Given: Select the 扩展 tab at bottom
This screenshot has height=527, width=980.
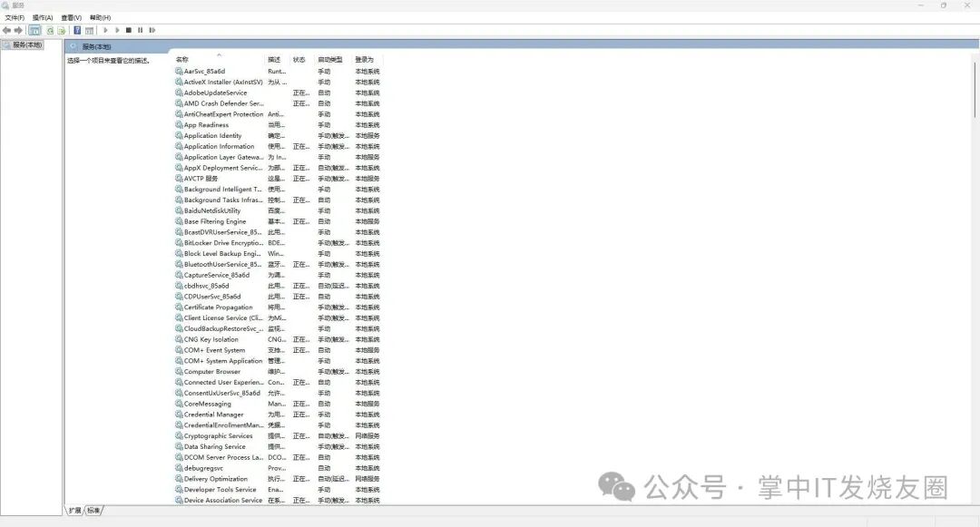Looking at the screenshot, I should tap(74, 511).
